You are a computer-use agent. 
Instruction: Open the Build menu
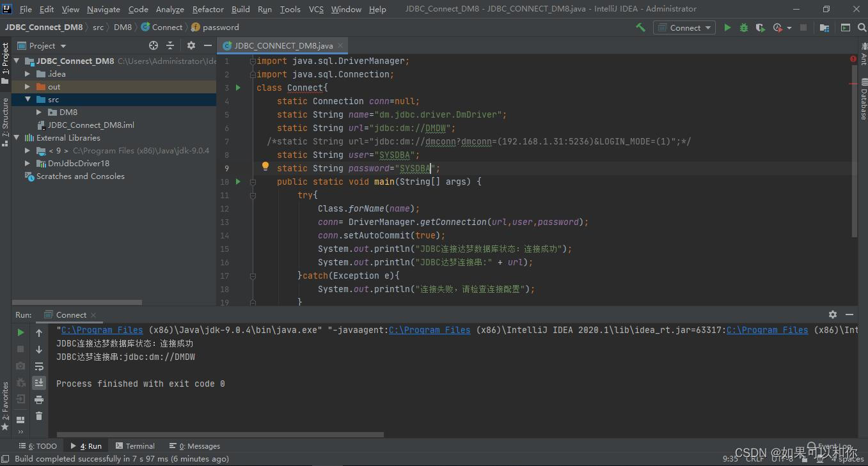241,9
